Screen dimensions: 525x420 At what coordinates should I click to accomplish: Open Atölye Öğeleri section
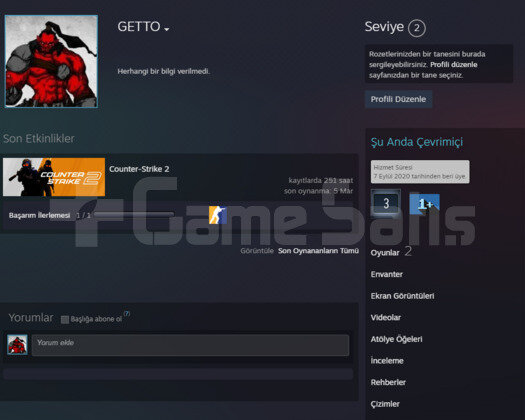coord(396,339)
